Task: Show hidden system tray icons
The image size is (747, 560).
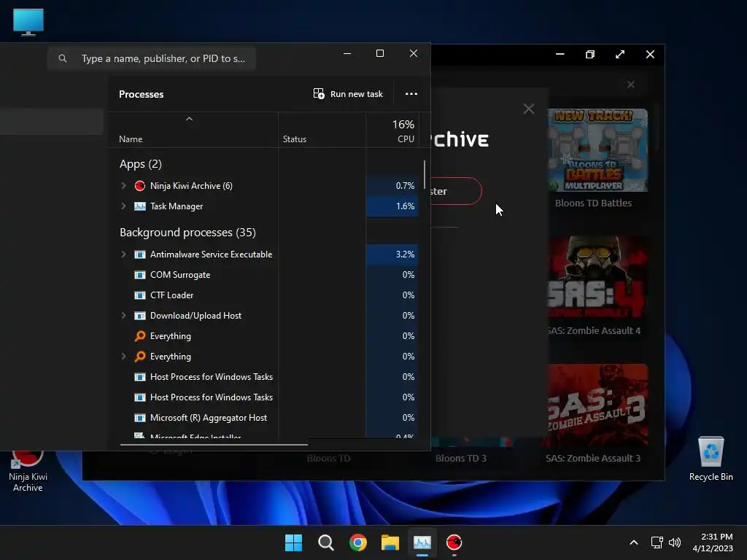Action: [634, 542]
